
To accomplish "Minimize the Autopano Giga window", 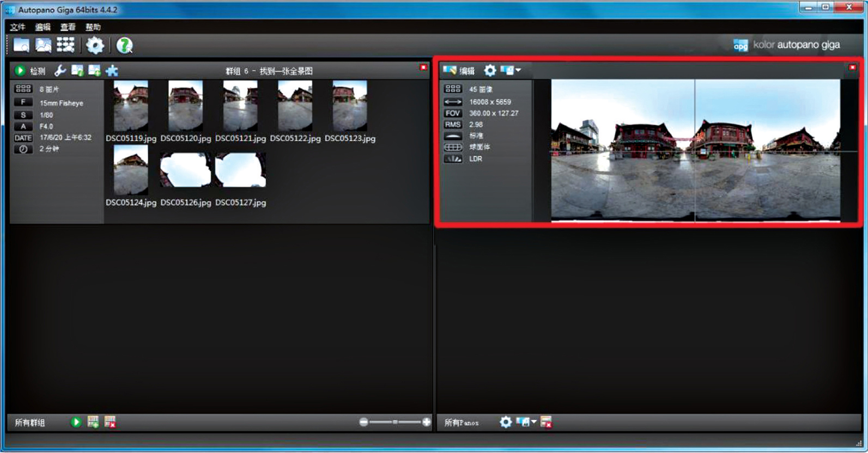I will click(x=808, y=8).
